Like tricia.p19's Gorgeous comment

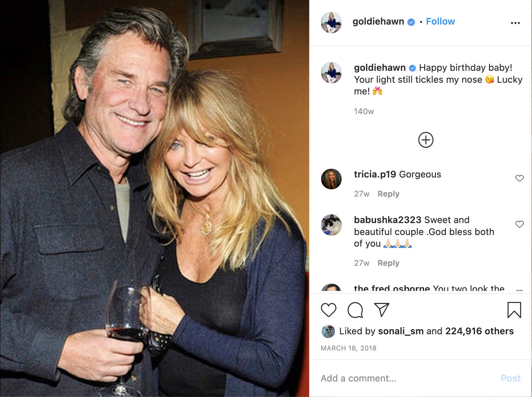(x=519, y=178)
